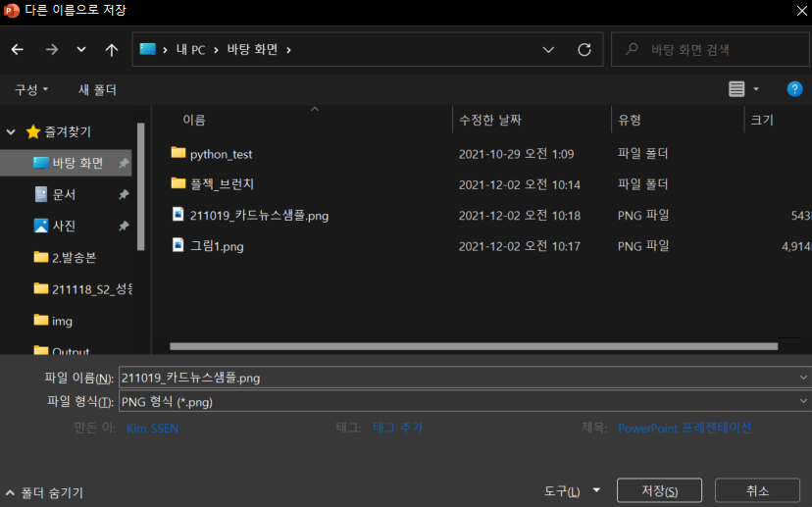Screen dimensions: 812x507
Task: Select the 211019_카드뉴스샘플.png file in list
Action: (x=259, y=216)
